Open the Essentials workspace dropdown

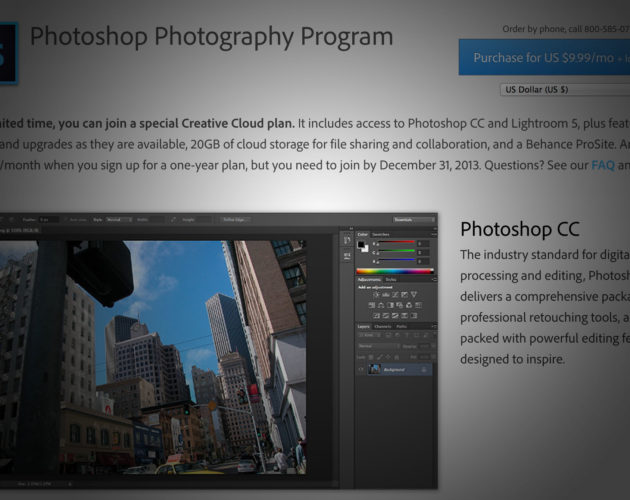(x=414, y=219)
